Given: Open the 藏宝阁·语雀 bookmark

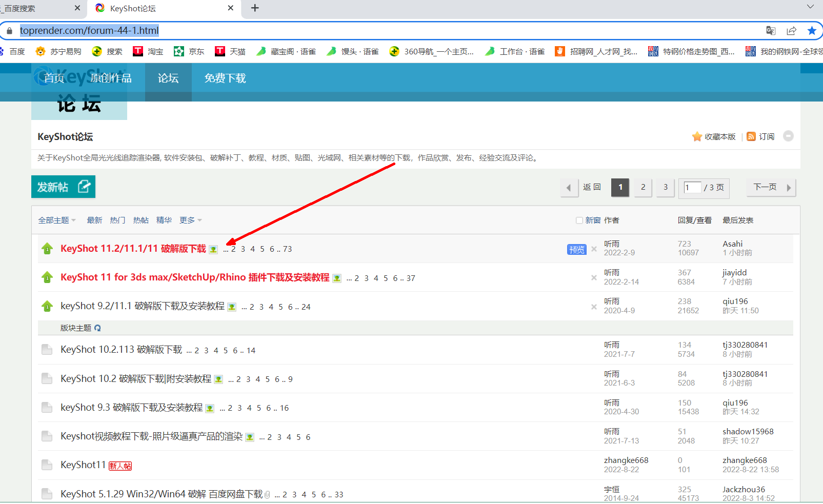Looking at the screenshot, I should pos(286,51).
